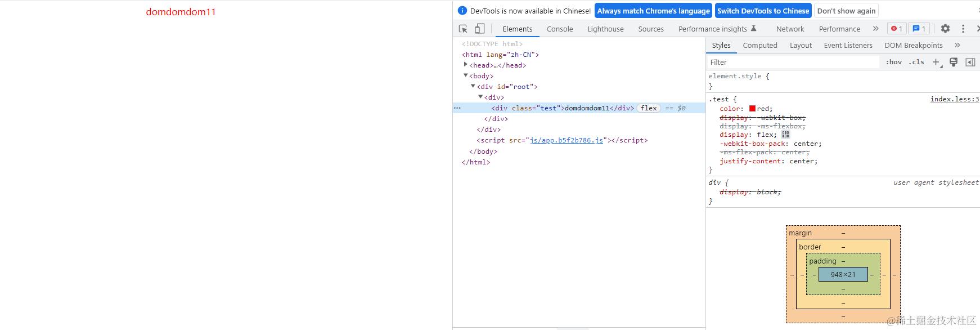This screenshot has width=980, height=330.
Task: Click the justify-content: center declaration
Action: click(x=768, y=161)
